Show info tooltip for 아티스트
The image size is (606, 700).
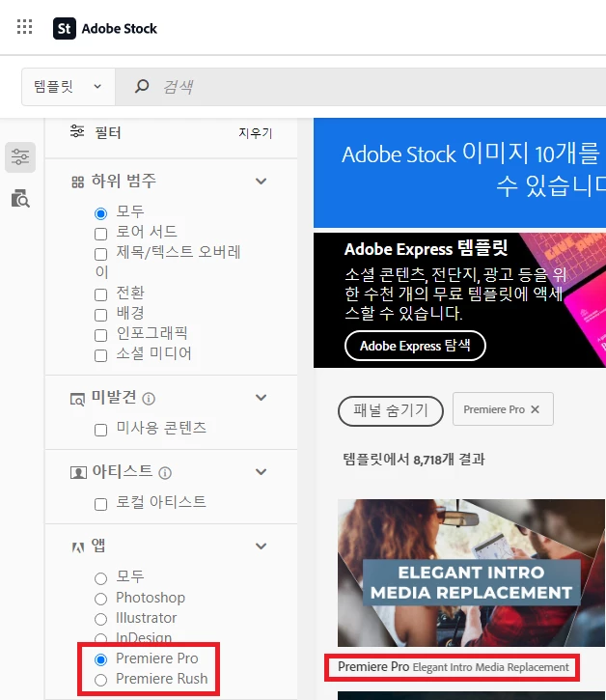click(x=165, y=473)
